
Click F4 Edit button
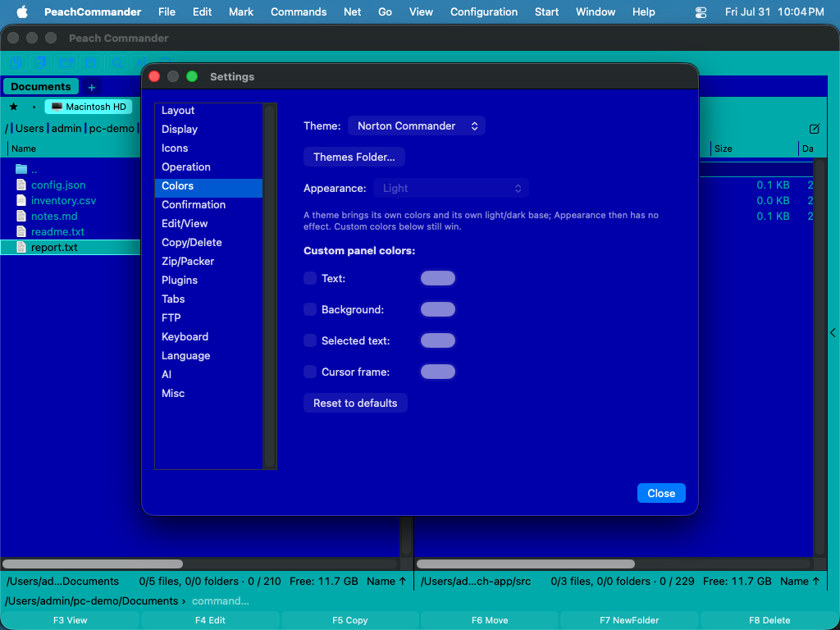pyautogui.click(x=210, y=620)
